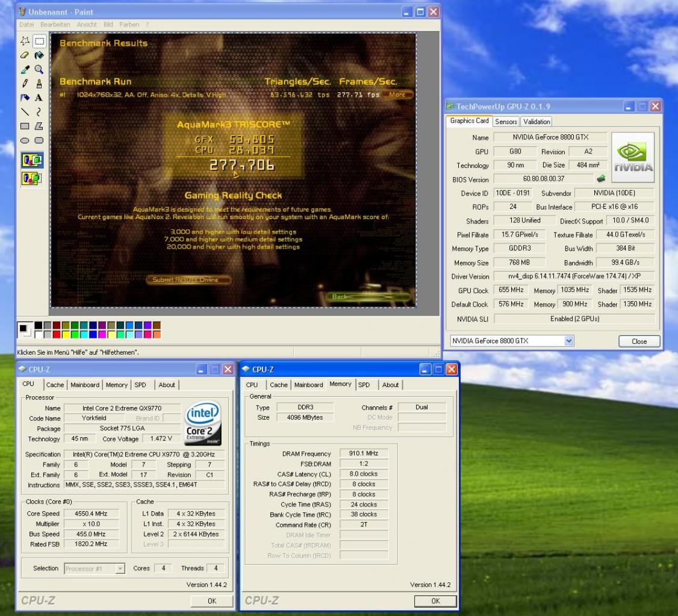Screen dimensions: 678x616
Task: Select the Text tool in Paint
Action: pos(39,98)
